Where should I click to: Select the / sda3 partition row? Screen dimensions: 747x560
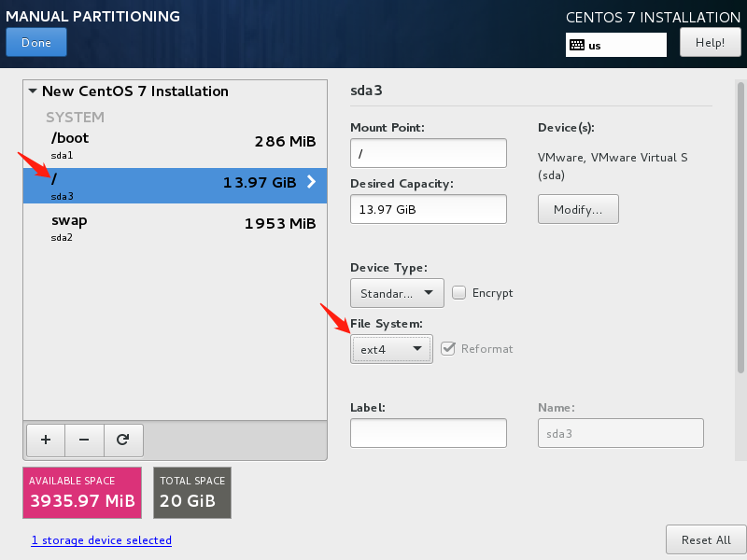pyautogui.click(x=175, y=186)
